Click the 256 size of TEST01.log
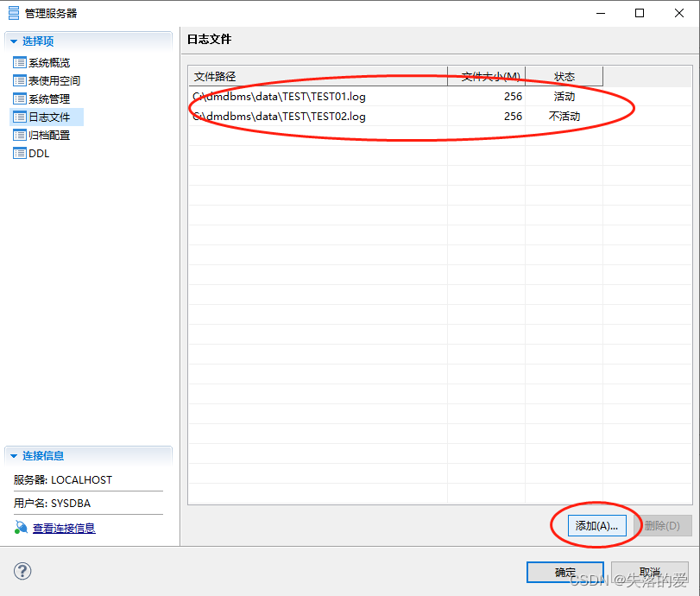Image resolution: width=700 pixels, height=596 pixels. coord(513,97)
